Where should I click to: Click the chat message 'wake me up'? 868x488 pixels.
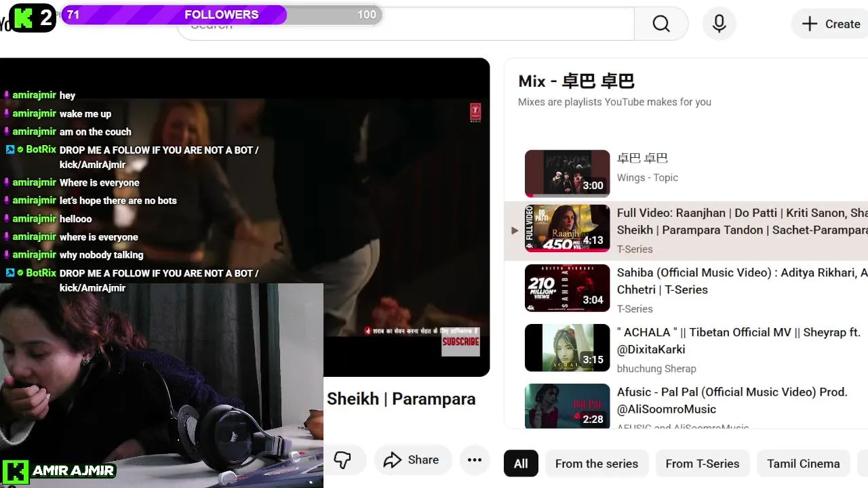point(85,114)
